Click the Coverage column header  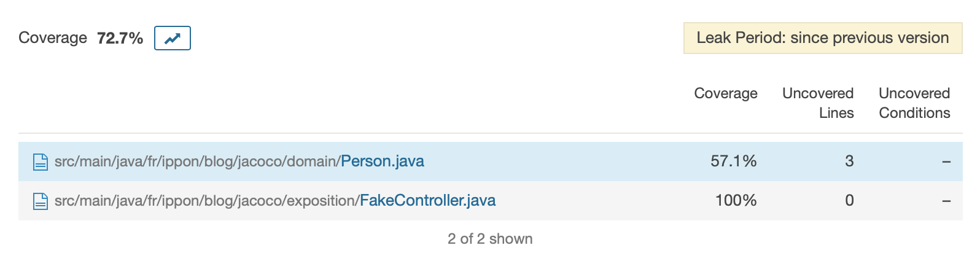pyautogui.click(x=725, y=93)
